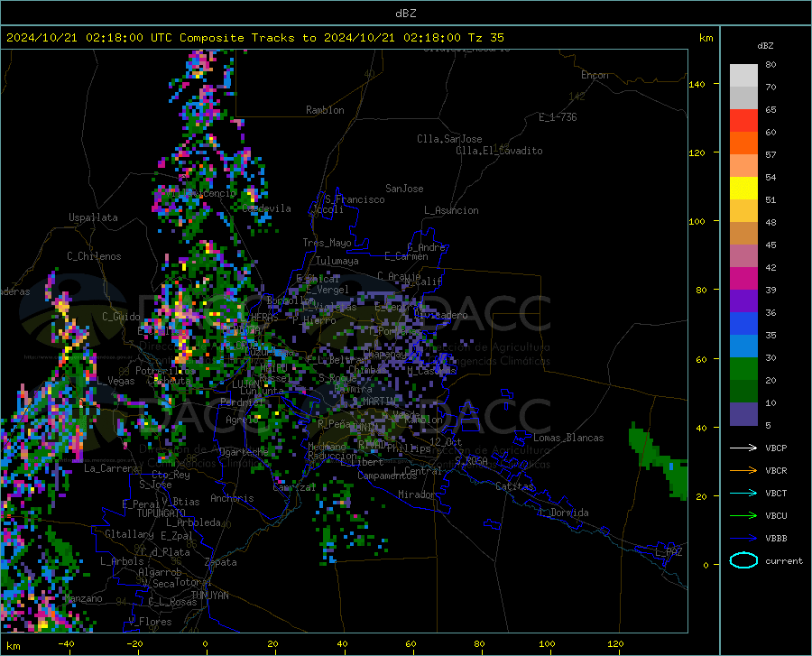Click the TUNUYAN map label

point(209,595)
